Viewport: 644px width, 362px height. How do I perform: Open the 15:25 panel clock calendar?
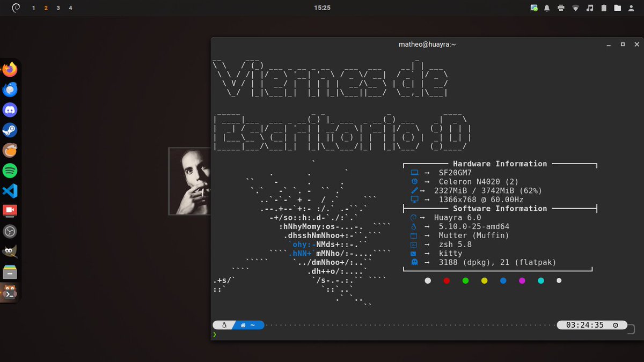pos(322,8)
